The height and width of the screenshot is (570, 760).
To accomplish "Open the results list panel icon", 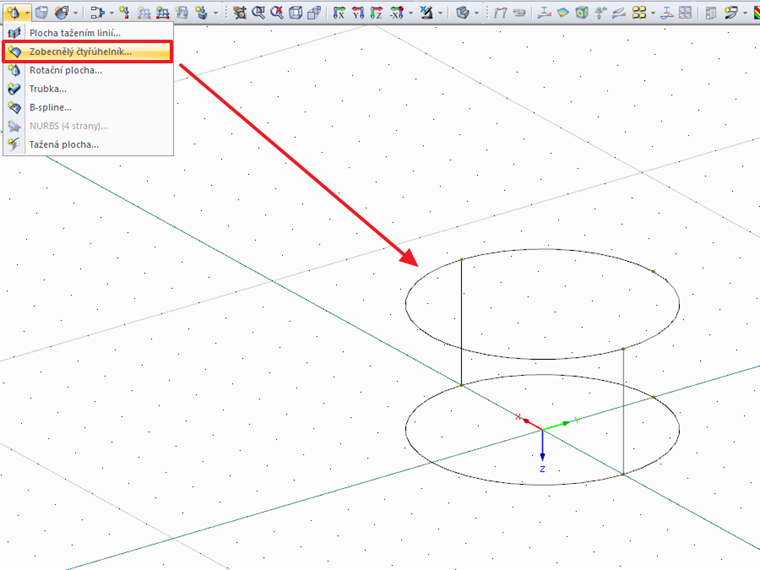I will tap(711, 12).
